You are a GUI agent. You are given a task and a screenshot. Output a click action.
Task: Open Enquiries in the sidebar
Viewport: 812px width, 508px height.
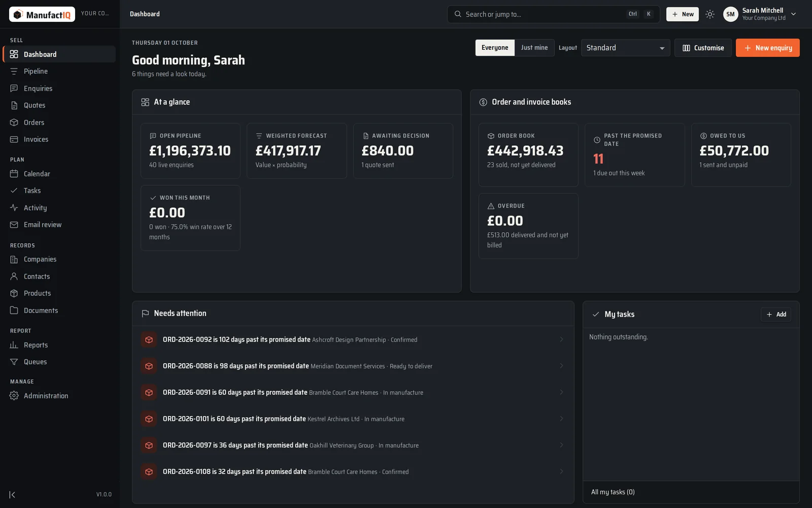tap(59, 88)
